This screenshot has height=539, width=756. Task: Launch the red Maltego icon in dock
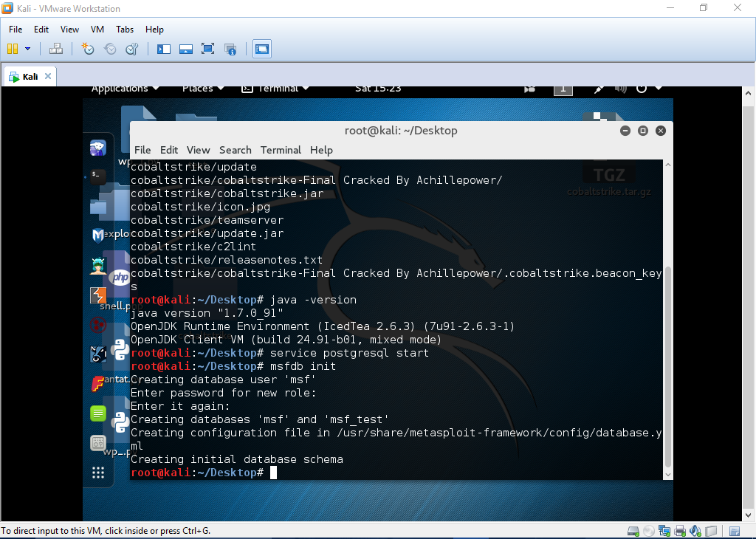pos(98,325)
